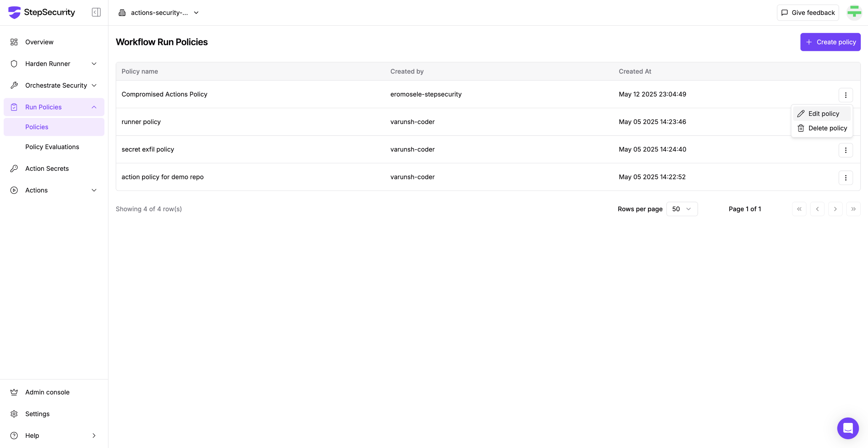Go to the last page arrow
868x448 pixels.
pyautogui.click(x=853, y=209)
